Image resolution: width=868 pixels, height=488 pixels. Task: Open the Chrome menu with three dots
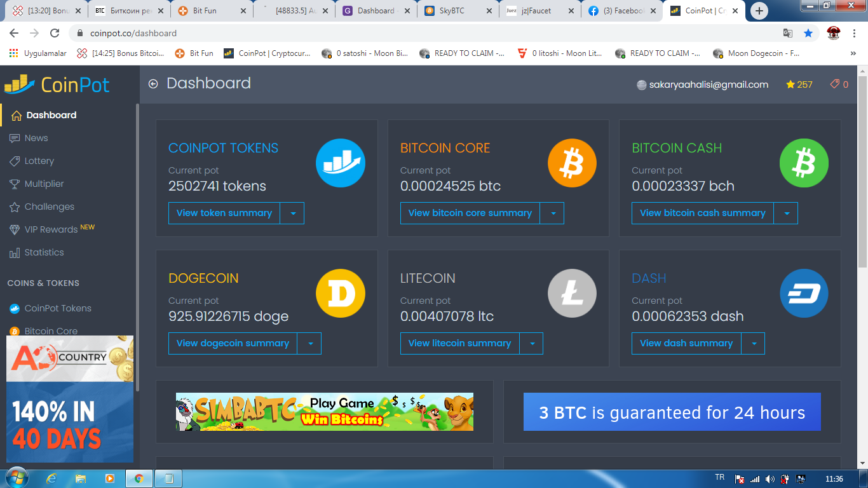pyautogui.click(x=856, y=33)
